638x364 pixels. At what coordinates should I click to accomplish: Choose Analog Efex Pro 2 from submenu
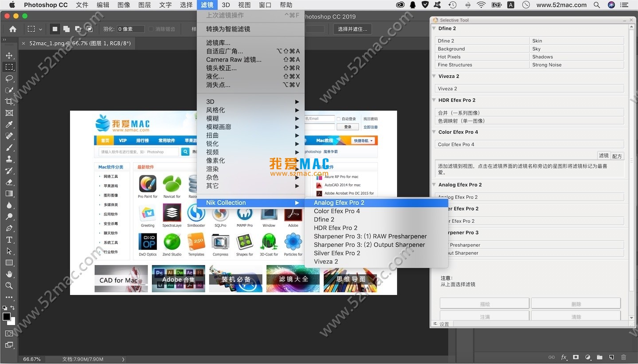coord(376,203)
